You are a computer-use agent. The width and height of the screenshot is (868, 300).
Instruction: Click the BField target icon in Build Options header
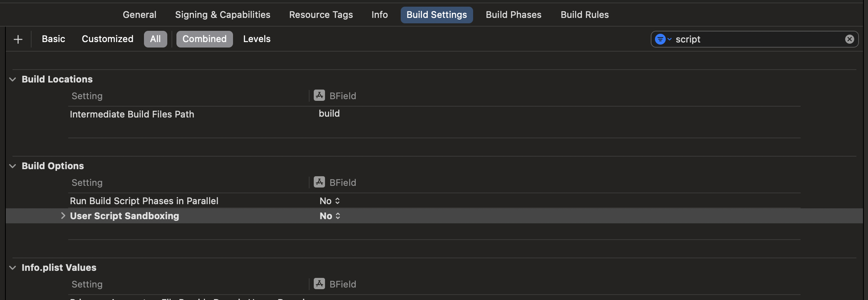point(319,182)
